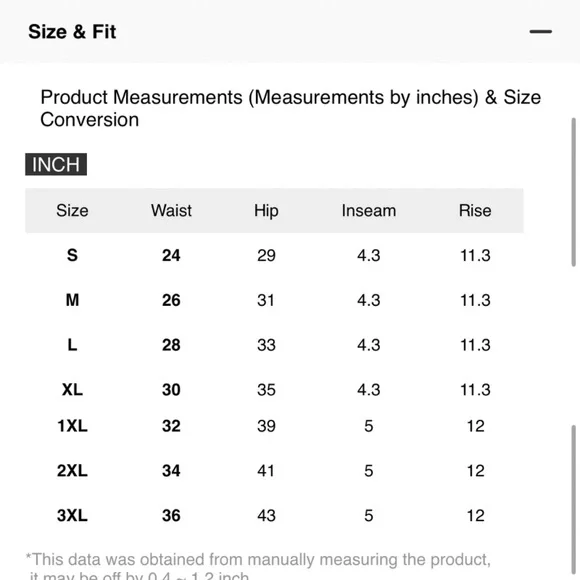Viewport: 580px width, 580px height.
Task: Collapse the Size & Fit section
Action: click(x=540, y=32)
